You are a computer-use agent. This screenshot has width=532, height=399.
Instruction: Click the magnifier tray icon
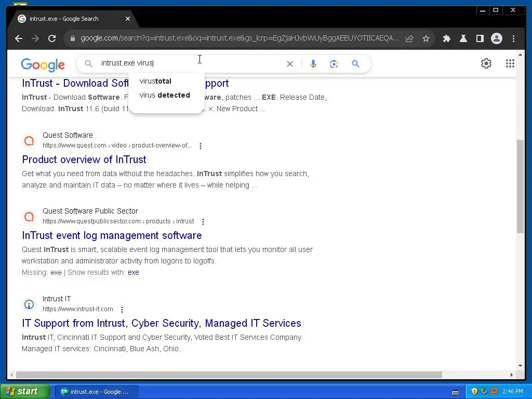494,392
